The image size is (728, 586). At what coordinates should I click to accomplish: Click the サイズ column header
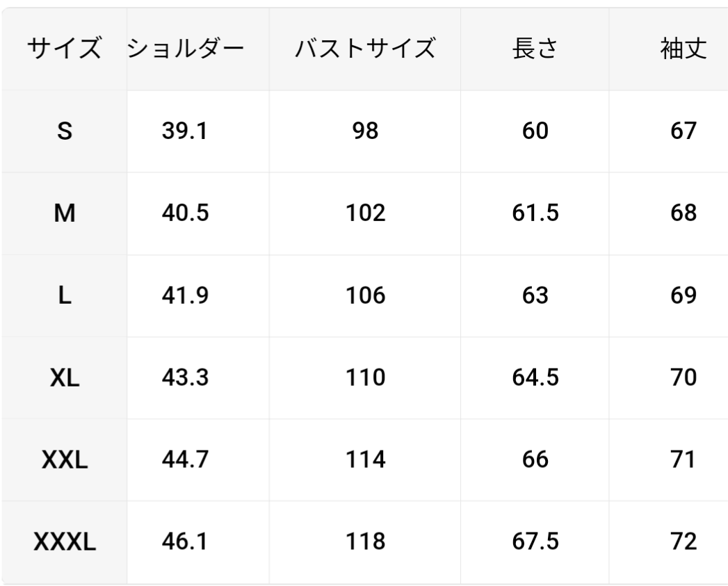tap(63, 49)
